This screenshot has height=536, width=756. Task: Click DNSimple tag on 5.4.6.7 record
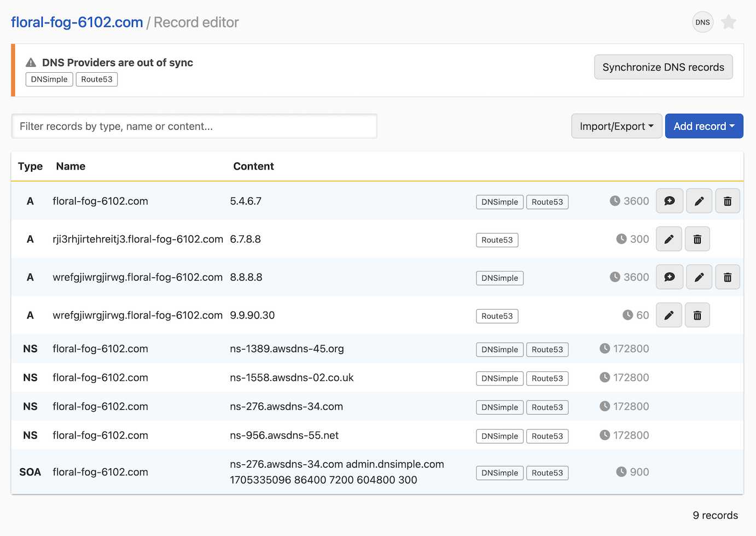point(500,202)
